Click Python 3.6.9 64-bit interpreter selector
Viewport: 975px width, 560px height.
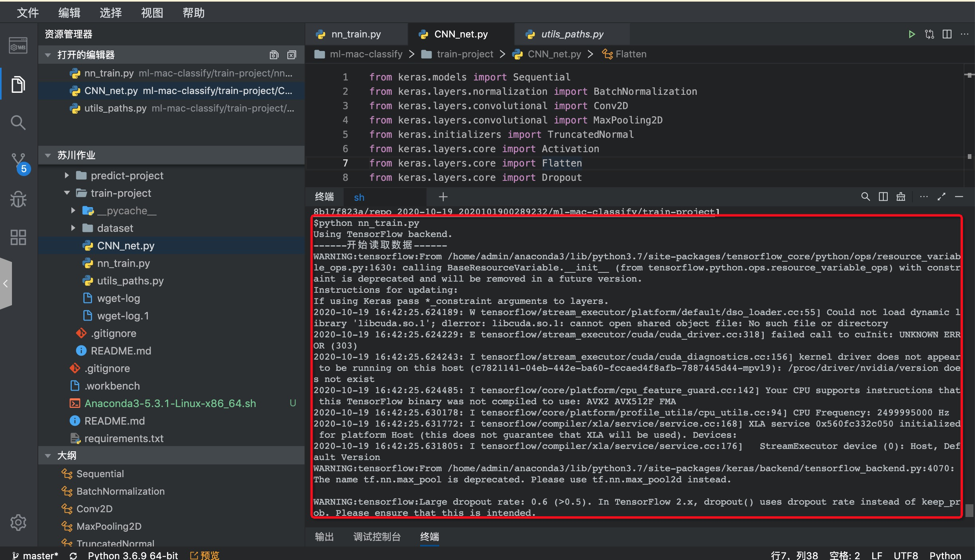coord(133,555)
